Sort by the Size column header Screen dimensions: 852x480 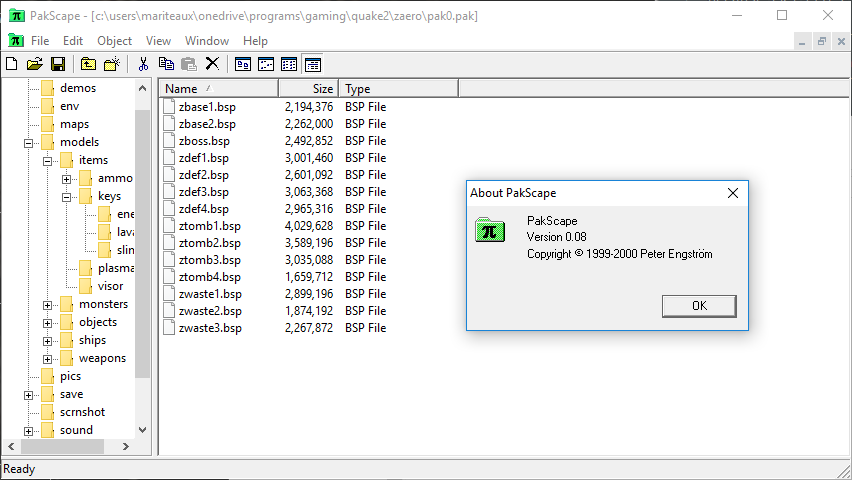click(309, 88)
